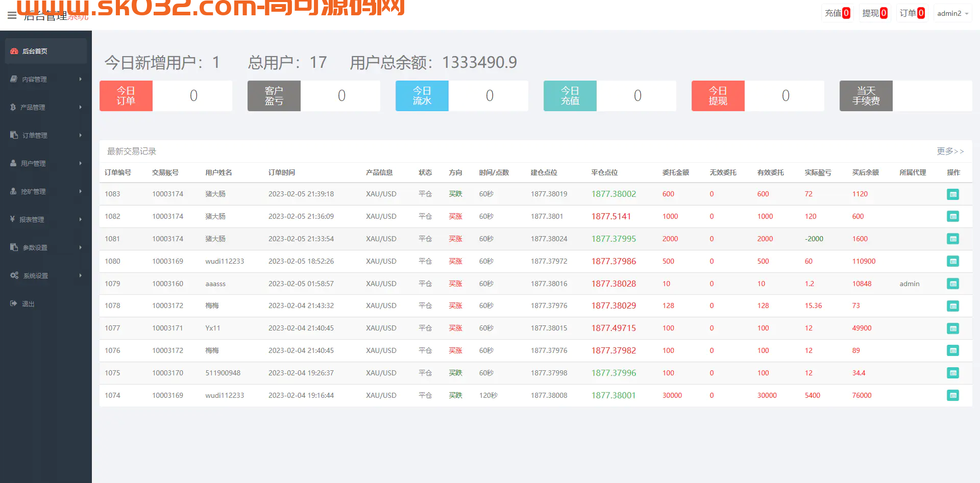
Task: Click username 猪大肠 in order 1083
Action: tap(215, 194)
